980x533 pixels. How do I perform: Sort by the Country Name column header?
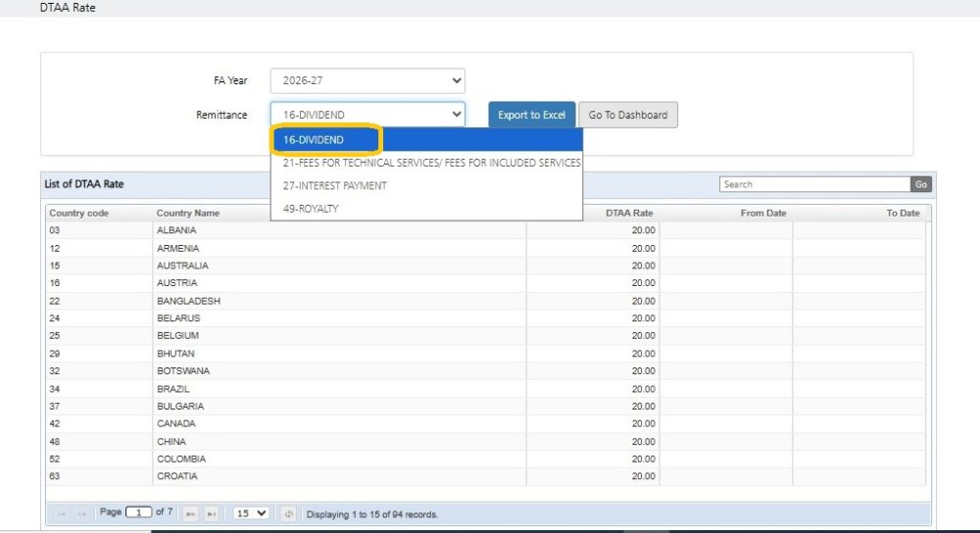187,213
